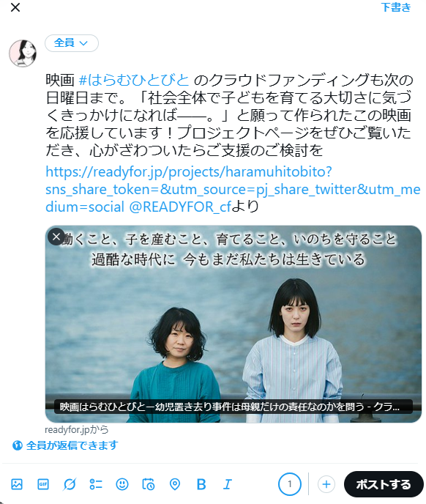Click the #はらむひとびと hashtag
The height and width of the screenshot is (504, 426).
[x=134, y=80]
